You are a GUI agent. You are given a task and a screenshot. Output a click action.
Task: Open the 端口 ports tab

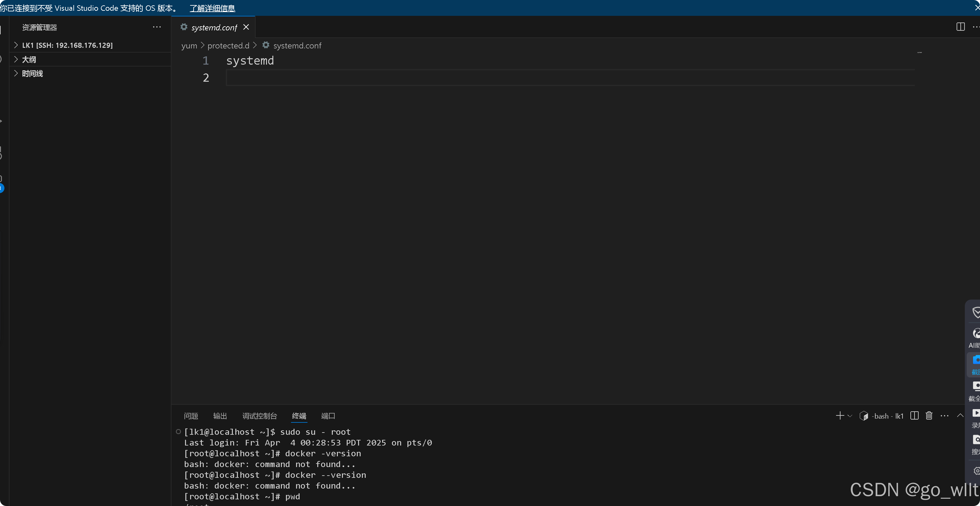(x=328, y=416)
